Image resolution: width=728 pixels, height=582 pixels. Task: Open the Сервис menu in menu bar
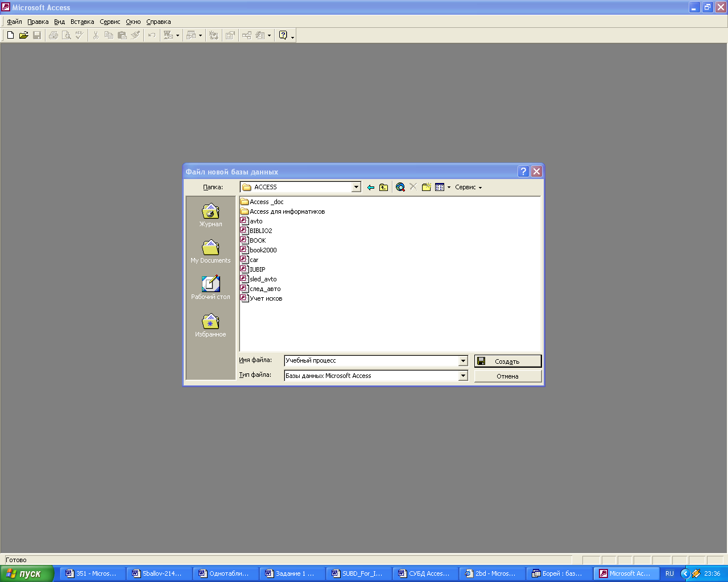click(110, 22)
